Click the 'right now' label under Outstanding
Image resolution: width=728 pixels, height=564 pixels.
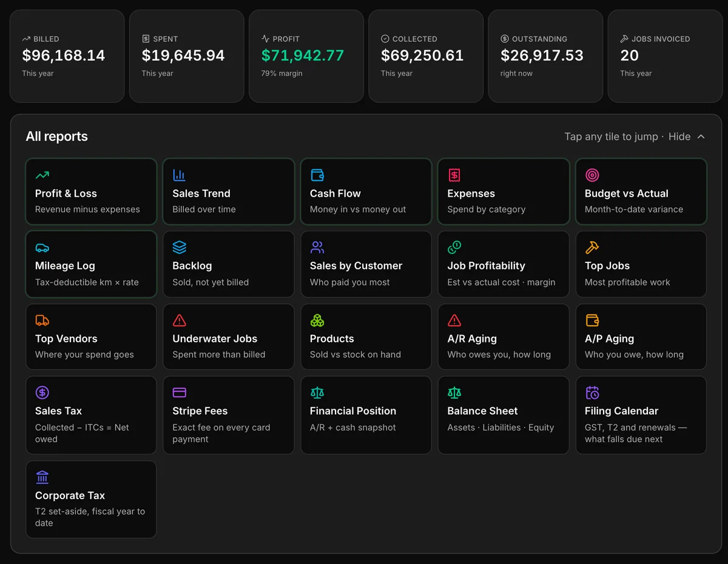(x=516, y=73)
